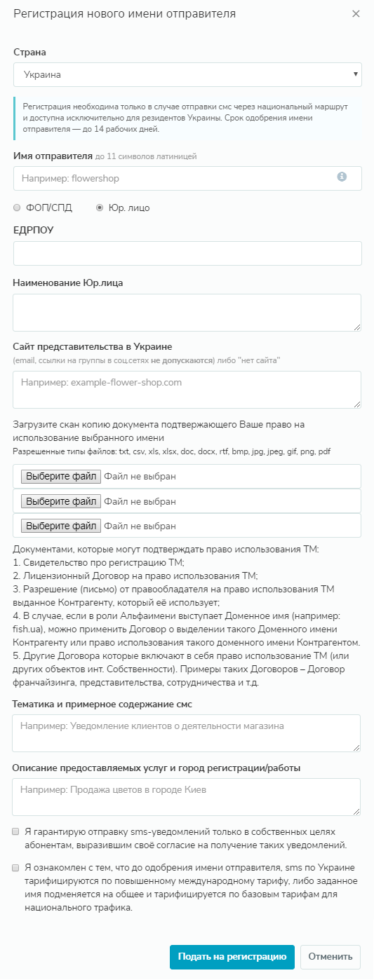Select the ФОП/СПД radio button
The image size is (374, 980).
pos(17,207)
